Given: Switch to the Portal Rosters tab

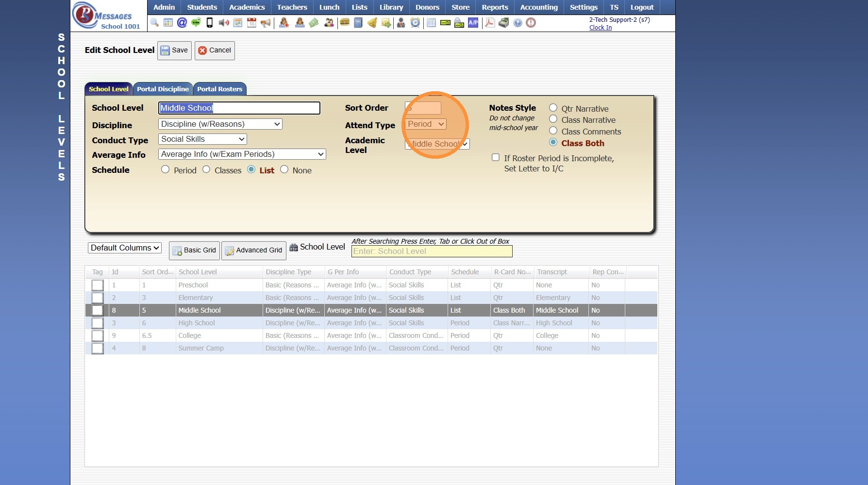Looking at the screenshot, I should (x=220, y=89).
